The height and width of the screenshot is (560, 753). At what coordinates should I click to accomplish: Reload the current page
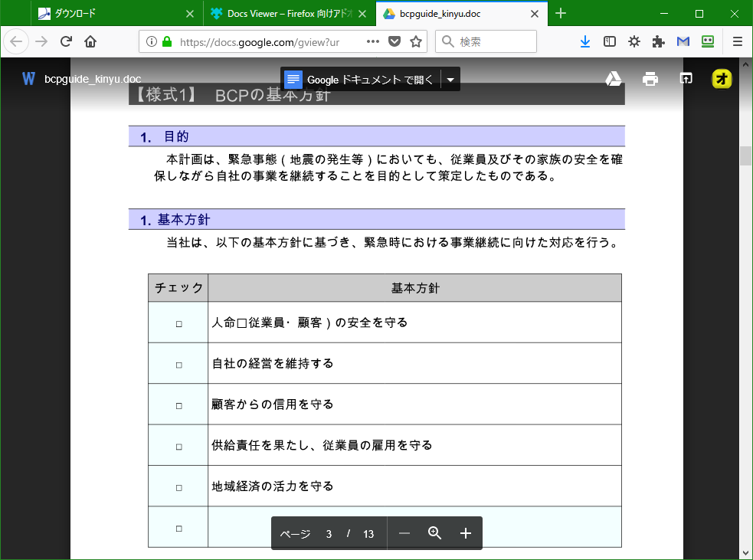(x=66, y=42)
